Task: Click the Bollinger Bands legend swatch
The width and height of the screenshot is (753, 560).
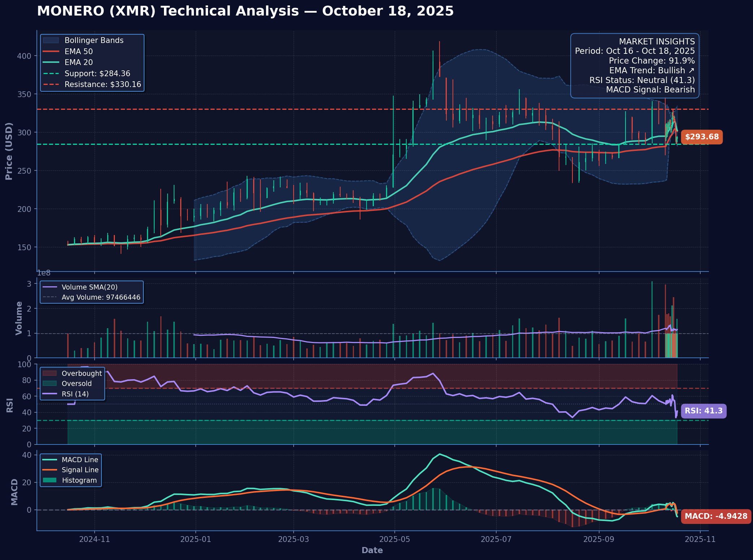Action: click(x=51, y=40)
